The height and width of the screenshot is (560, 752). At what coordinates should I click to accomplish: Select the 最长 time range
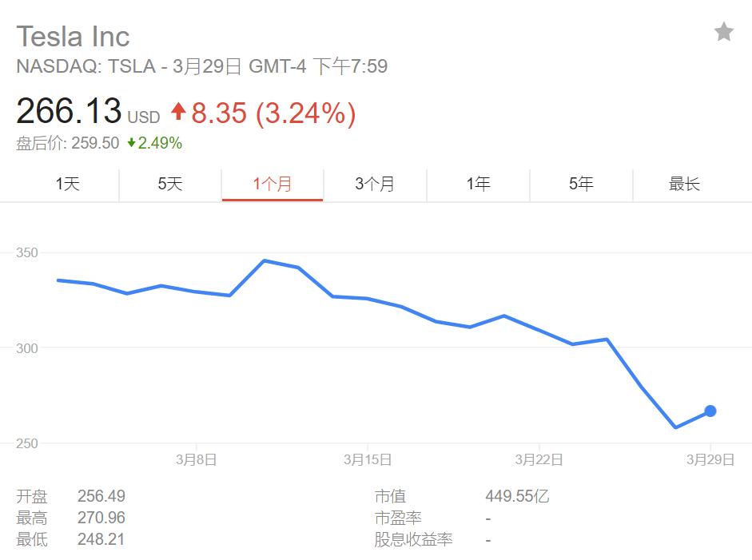[x=684, y=184]
